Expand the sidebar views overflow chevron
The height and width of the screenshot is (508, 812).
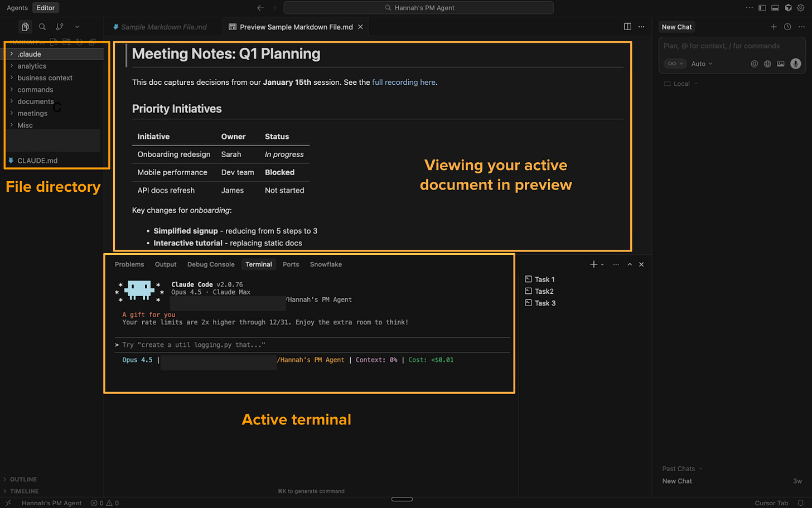77,27
